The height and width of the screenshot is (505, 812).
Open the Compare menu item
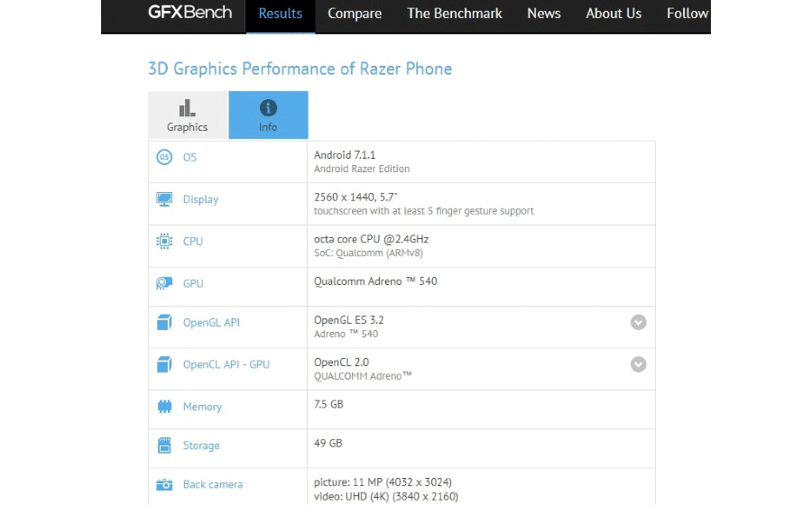(355, 14)
